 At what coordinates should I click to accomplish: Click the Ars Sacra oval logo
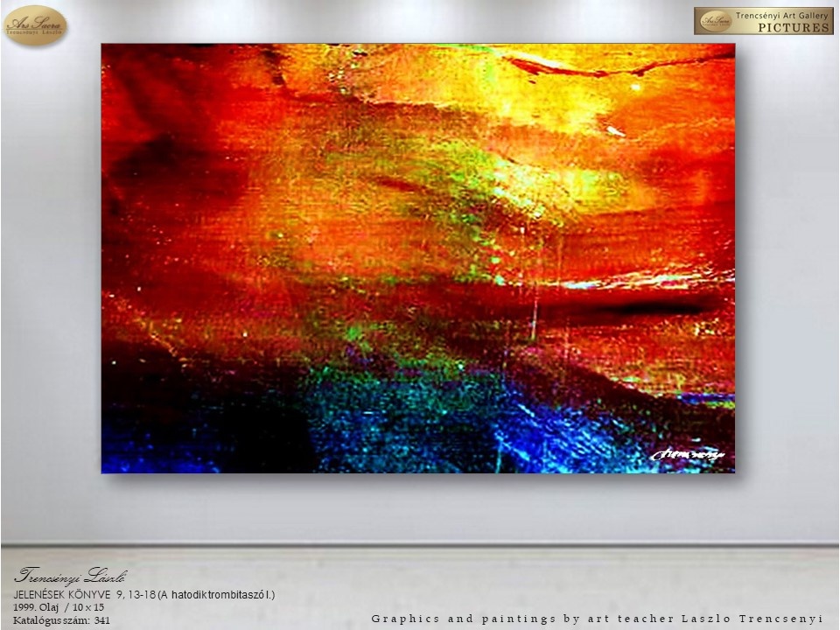pyautogui.click(x=35, y=25)
